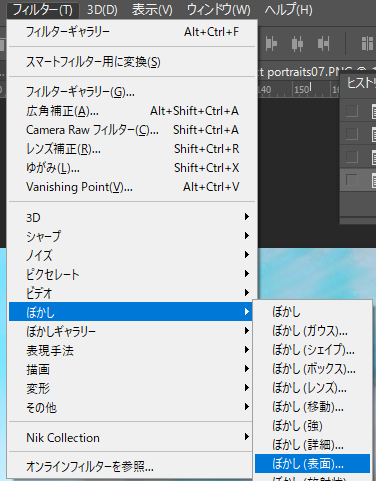Open the ヘルプ(H) menu
The height and width of the screenshot is (481, 376).
coord(289,10)
